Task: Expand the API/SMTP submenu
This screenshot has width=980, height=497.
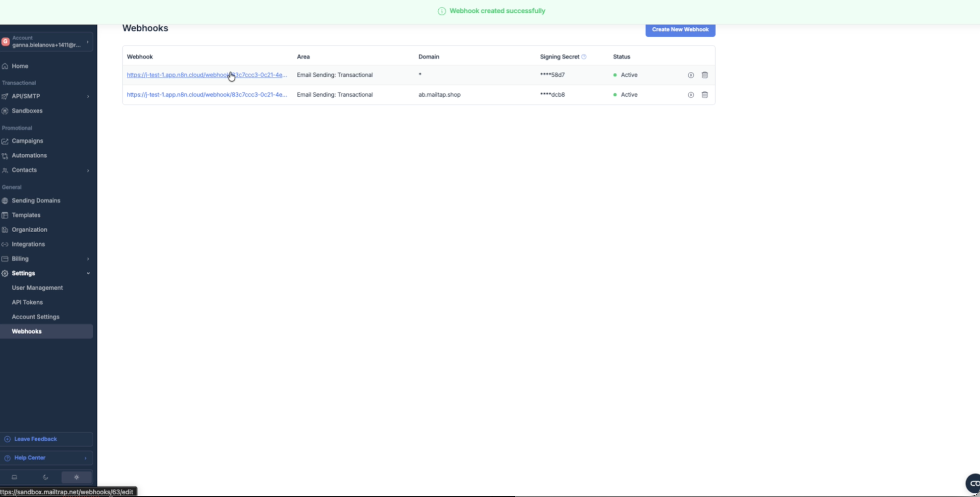Action: [88, 96]
